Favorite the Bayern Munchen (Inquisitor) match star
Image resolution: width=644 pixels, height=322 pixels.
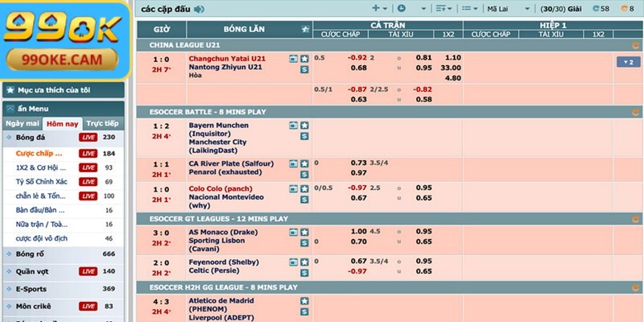click(304, 126)
